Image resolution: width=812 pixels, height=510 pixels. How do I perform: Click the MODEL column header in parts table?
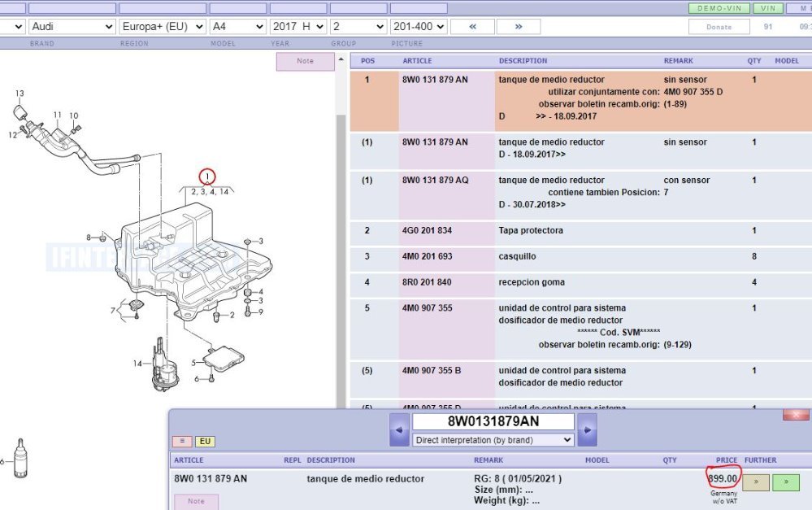[x=787, y=61]
